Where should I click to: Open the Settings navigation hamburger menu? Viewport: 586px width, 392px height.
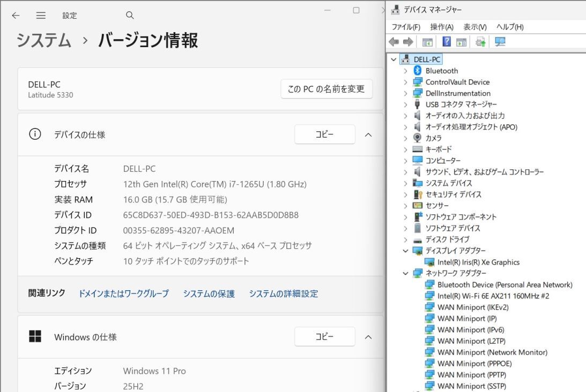pyautogui.click(x=41, y=16)
